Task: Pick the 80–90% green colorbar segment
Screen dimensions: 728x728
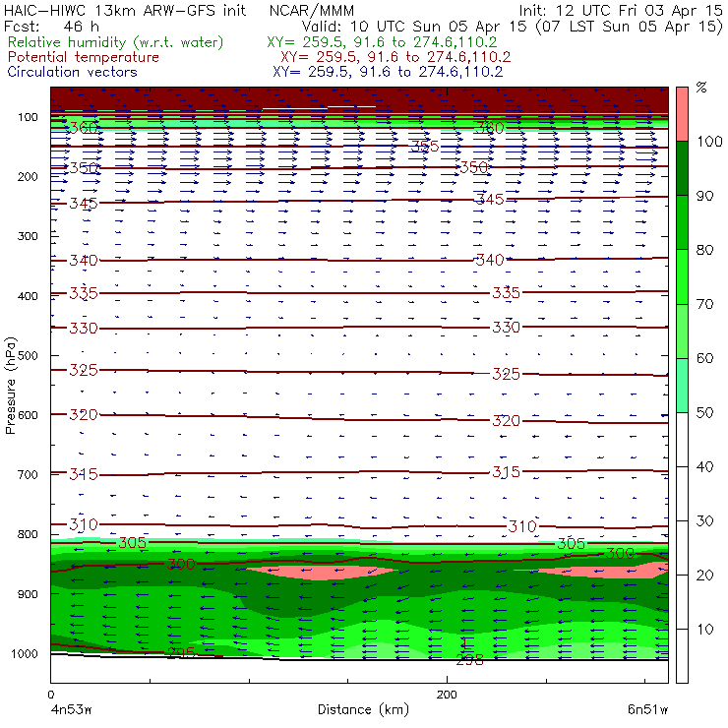Action: coord(682,222)
